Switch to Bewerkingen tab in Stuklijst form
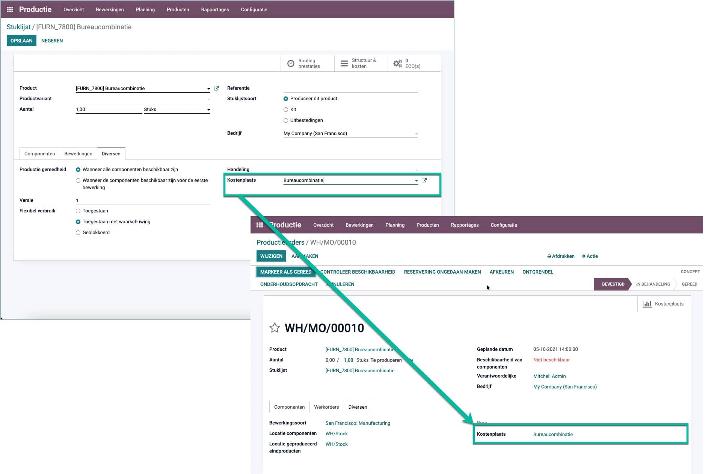Viewport: 720px width, 474px height. click(79, 154)
